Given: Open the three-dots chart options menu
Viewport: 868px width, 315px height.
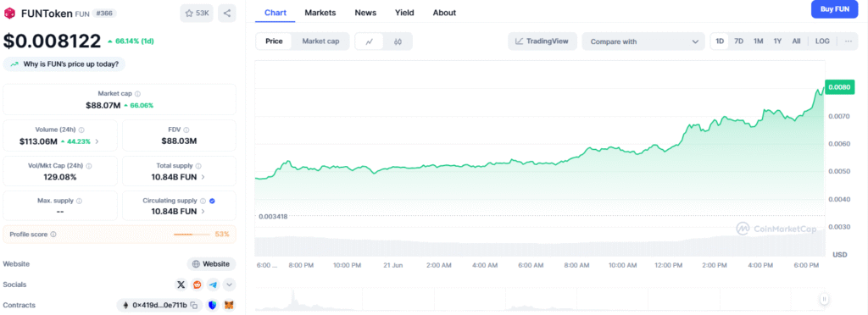Looking at the screenshot, I should point(848,41).
